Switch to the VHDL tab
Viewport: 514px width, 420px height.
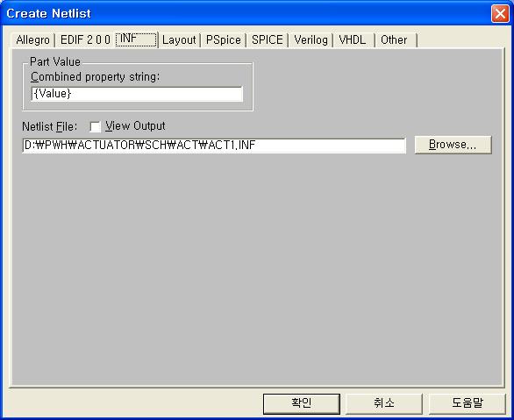point(353,40)
